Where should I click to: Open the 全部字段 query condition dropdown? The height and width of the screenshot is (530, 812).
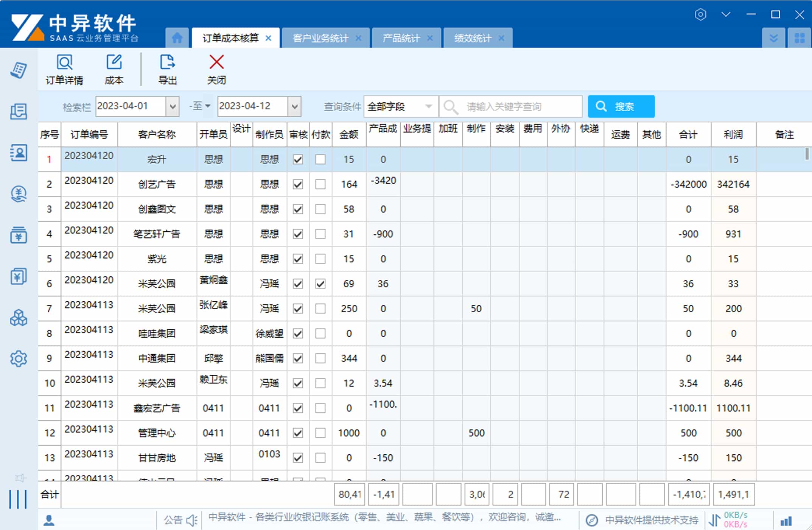click(x=401, y=106)
